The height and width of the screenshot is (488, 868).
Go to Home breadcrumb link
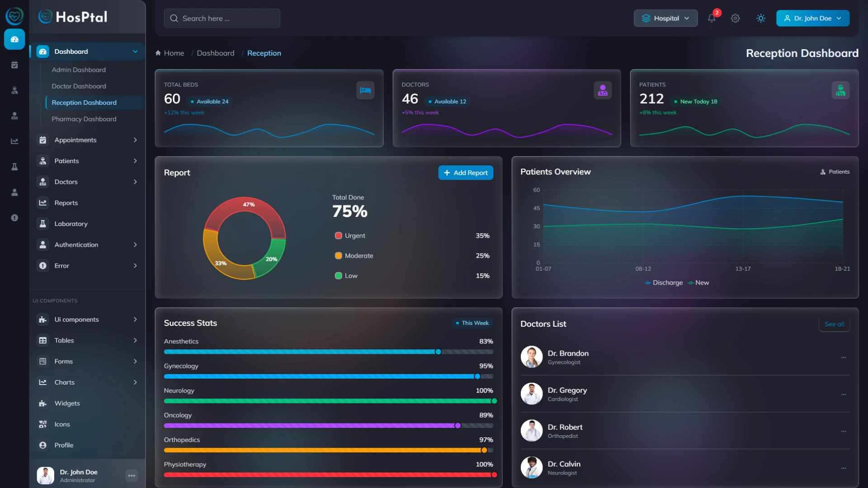[174, 53]
